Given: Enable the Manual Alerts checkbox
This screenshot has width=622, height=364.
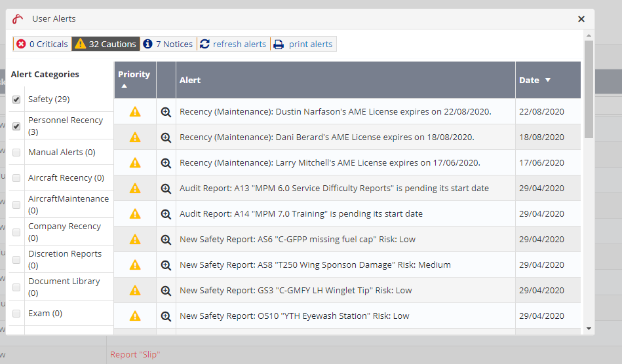Looking at the screenshot, I should (16, 153).
